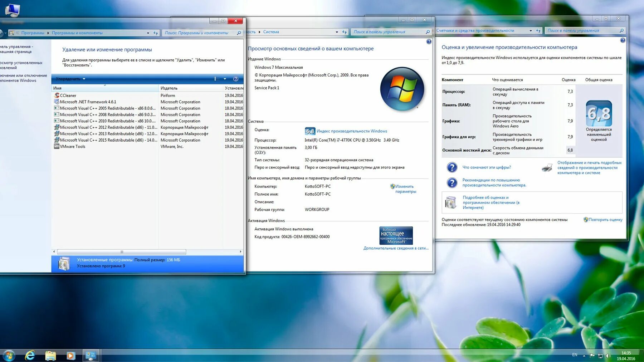Click the Система breadcrumb in System window
Viewport: 644px width, 362px height.
pos(271,32)
